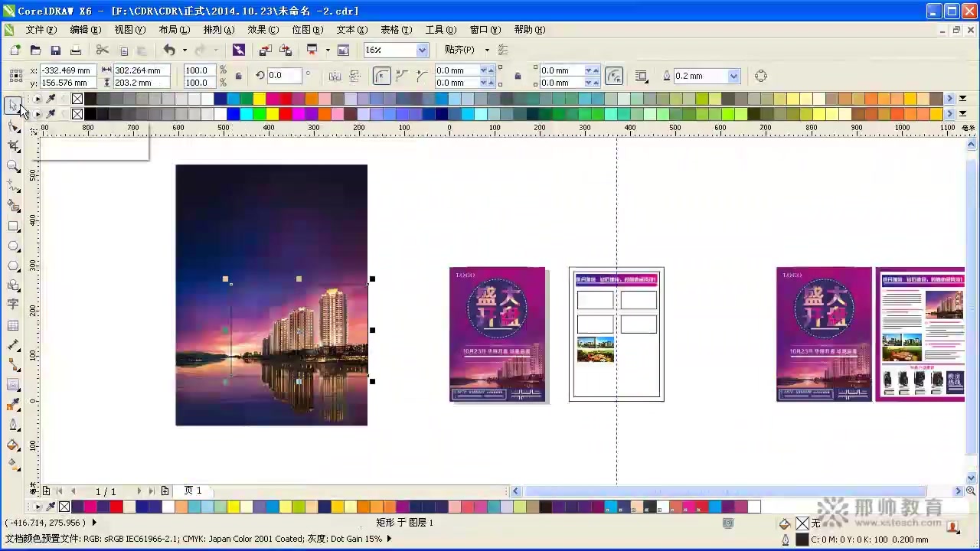Screen dimensions: 980x551
Task: Select the Outline Pen tool
Action: coord(13,425)
